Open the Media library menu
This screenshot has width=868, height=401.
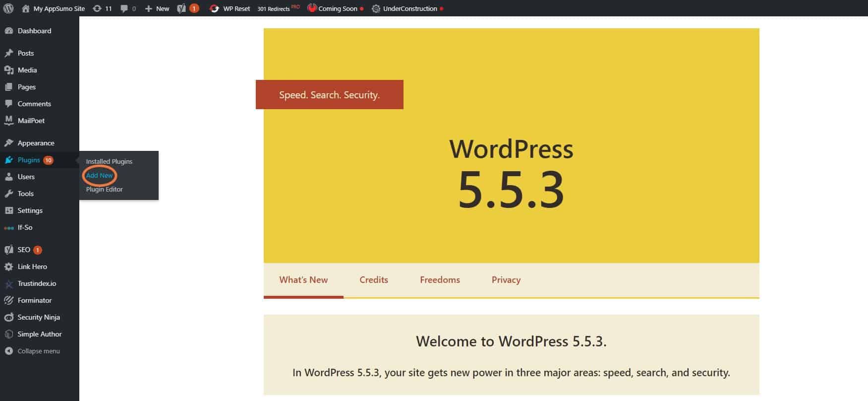[x=40, y=70]
